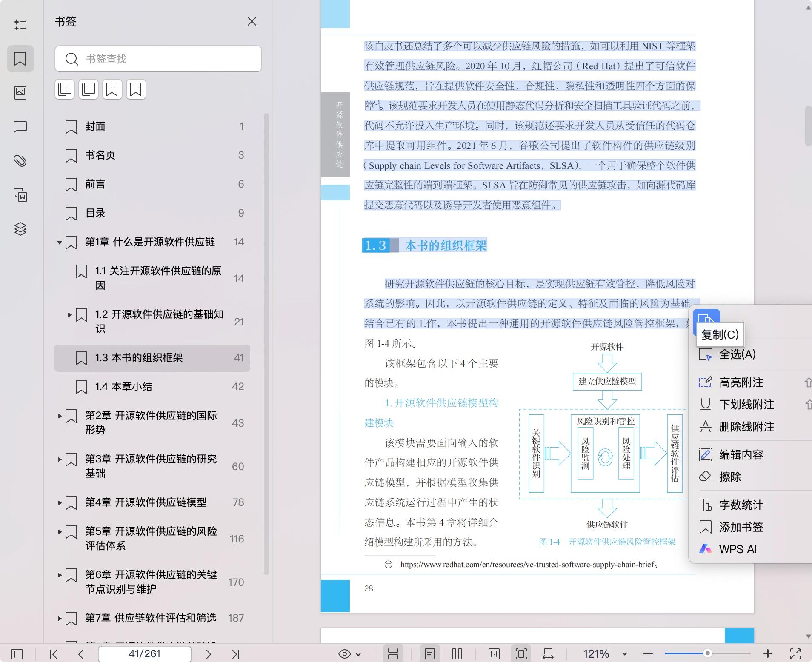Click the actual size view icon
The image size is (812, 662).
(494, 654)
